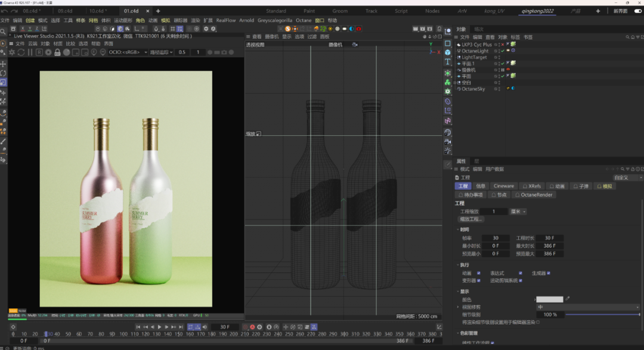Viewport: 644px width, 350px height.
Task: Click the Live Viewer clay mode sphere icon
Action: (x=67, y=52)
